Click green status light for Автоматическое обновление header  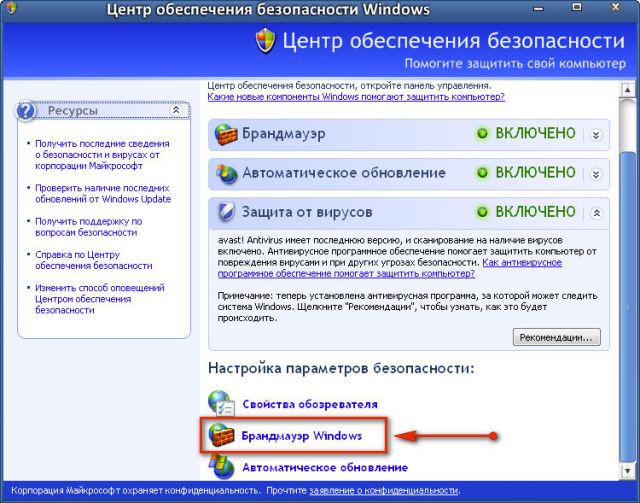coord(482,173)
